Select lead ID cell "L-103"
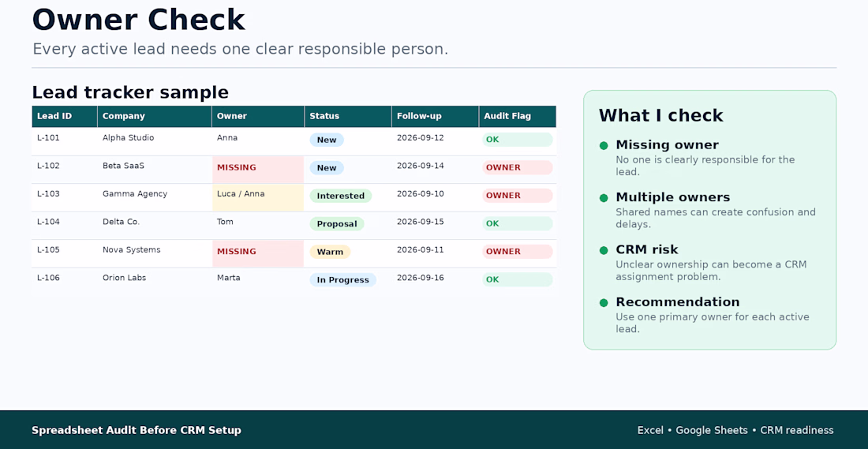Screen dimensions: 868x449 tap(48, 194)
